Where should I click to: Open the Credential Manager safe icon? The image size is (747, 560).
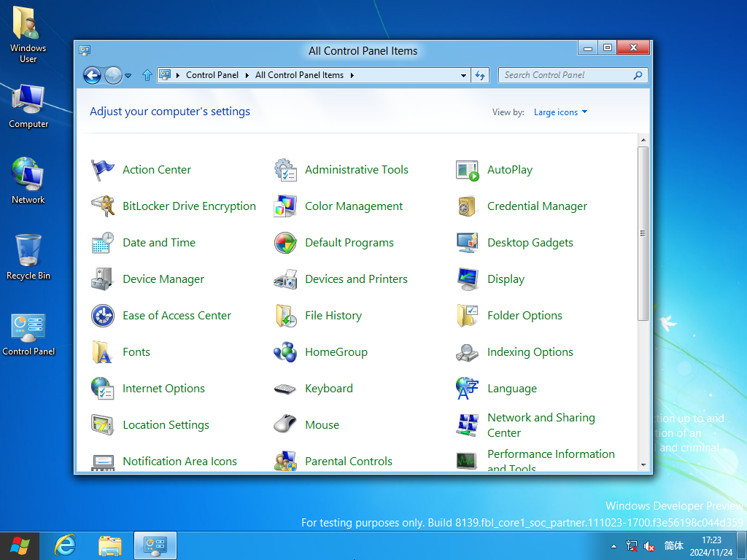pos(468,206)
